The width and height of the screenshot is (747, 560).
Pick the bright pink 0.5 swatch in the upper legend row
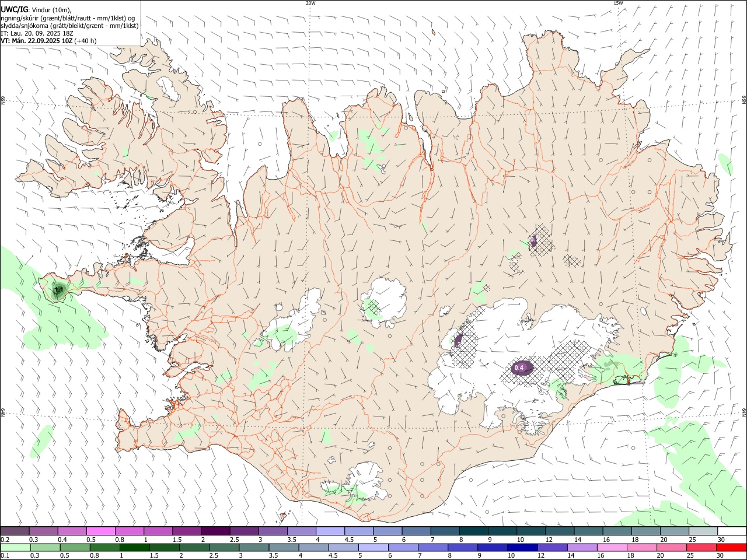100,531
